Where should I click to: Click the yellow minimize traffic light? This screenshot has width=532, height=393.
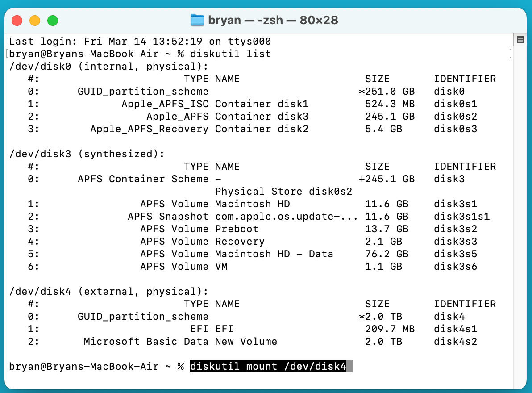pyautogui.click(x=34, y=20)
